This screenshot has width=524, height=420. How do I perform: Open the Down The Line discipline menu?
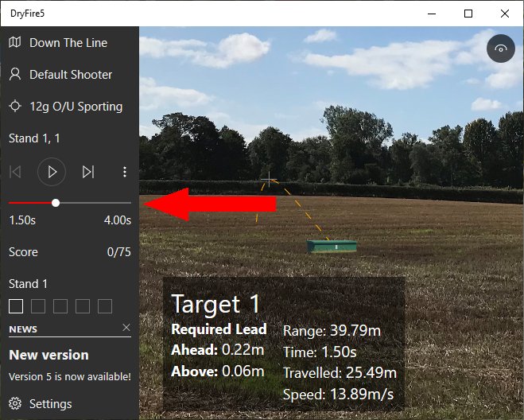pyautogui.click(x=68, y=43)
